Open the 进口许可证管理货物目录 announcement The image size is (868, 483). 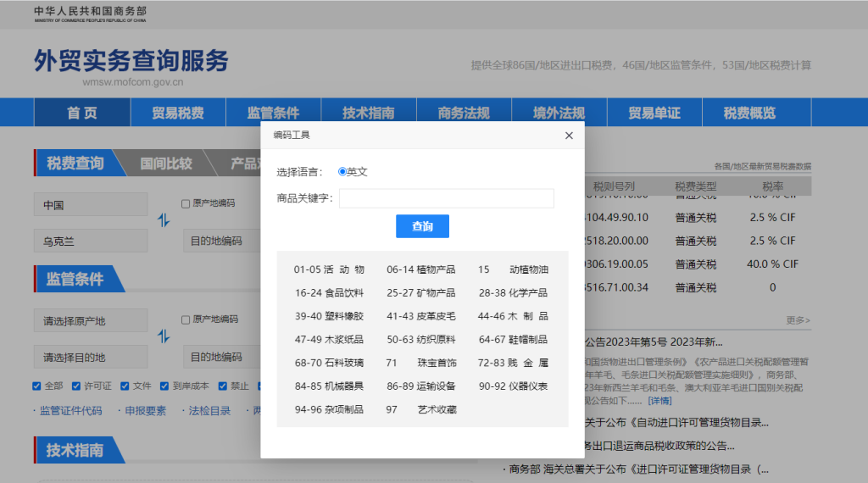(x=639, y=469)
